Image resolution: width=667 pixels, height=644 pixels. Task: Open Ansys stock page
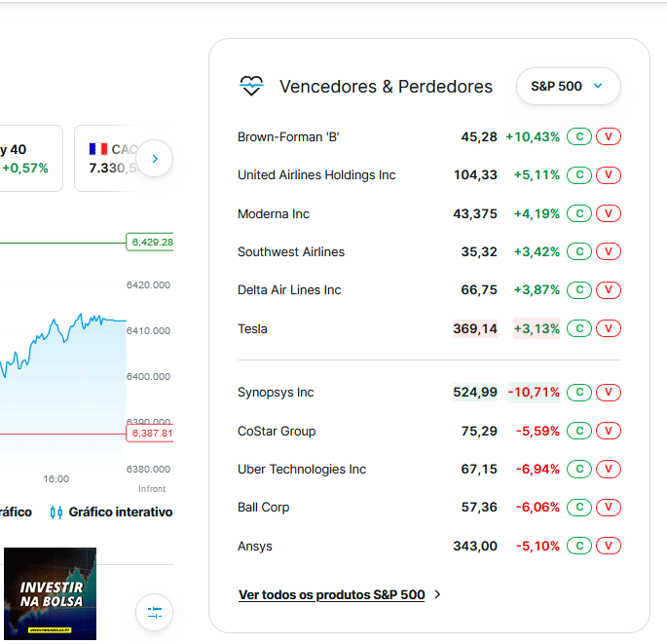(255, 547)
